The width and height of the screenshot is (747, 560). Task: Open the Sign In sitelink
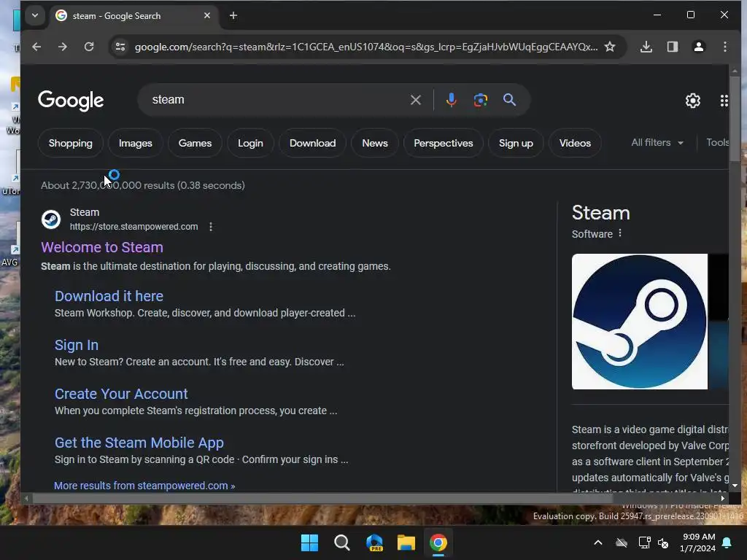pyautogui.click(x=76, y=345)
